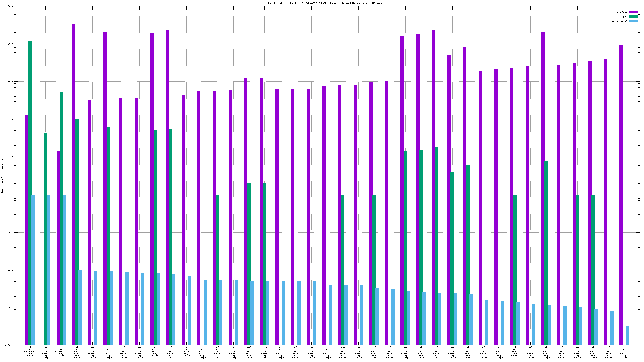Click the "8@ 1.list.dnswl.org 1 hop" axis label

[x=45, y=352]
